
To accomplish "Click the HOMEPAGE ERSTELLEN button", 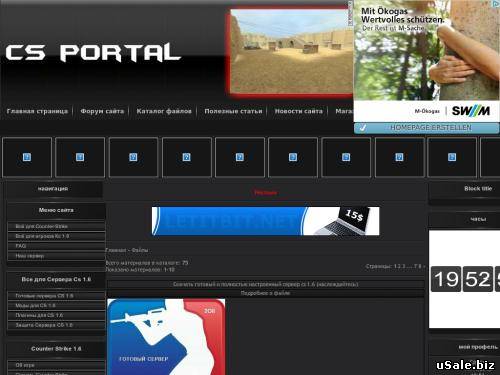I will click(427, 128).
